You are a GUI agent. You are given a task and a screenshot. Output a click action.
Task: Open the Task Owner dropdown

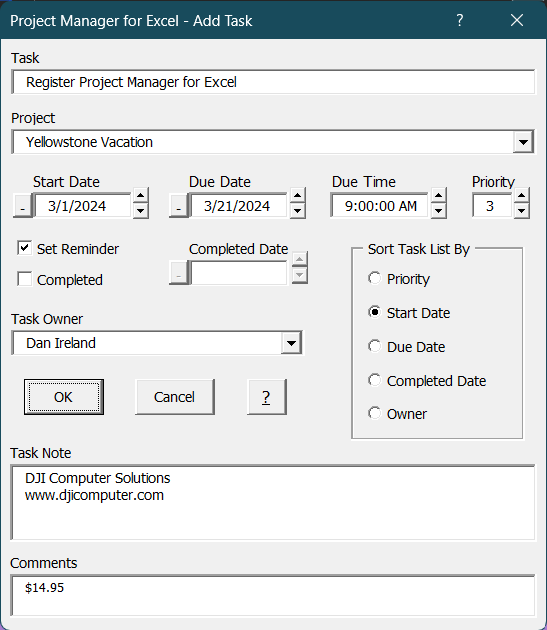point(291,343)
